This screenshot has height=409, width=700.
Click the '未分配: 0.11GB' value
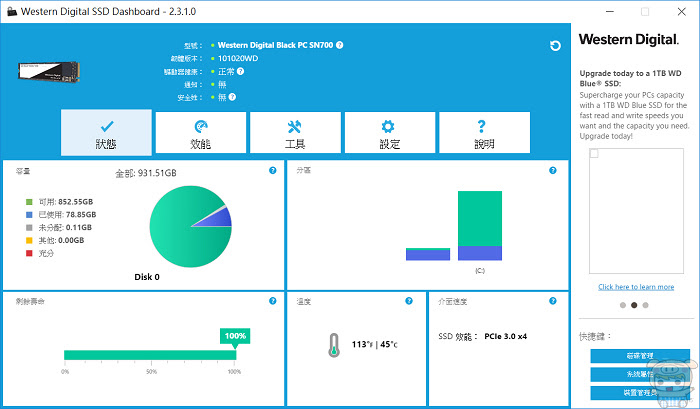click(65, 228)
